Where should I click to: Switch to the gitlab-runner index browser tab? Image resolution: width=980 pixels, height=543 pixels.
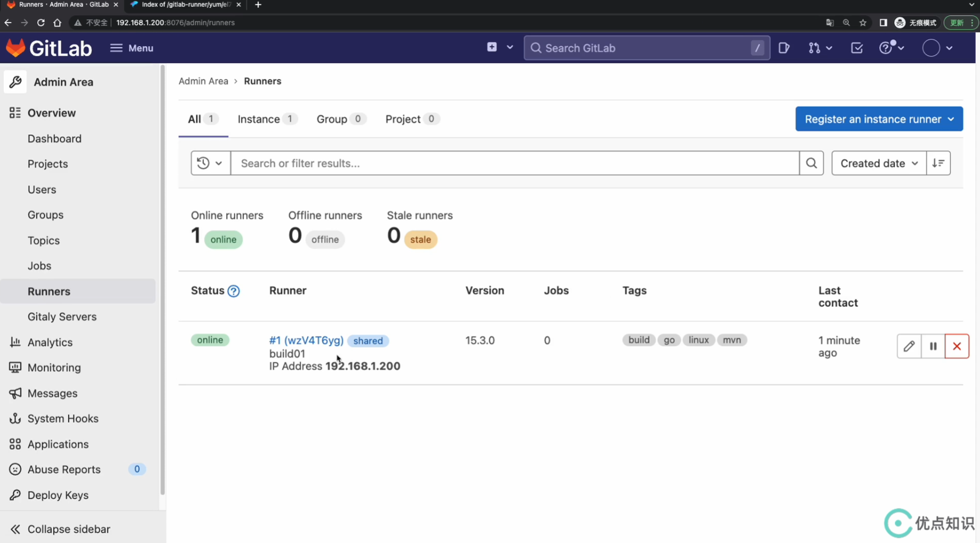(185, 4)
